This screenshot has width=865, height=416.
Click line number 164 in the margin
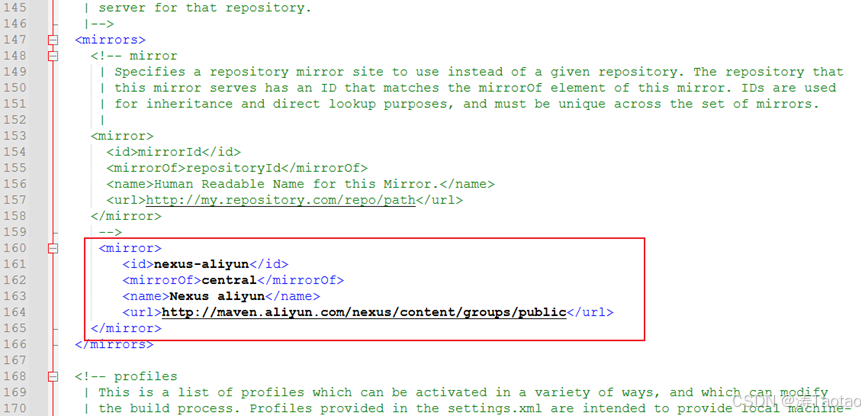click(x=15, y=312)
